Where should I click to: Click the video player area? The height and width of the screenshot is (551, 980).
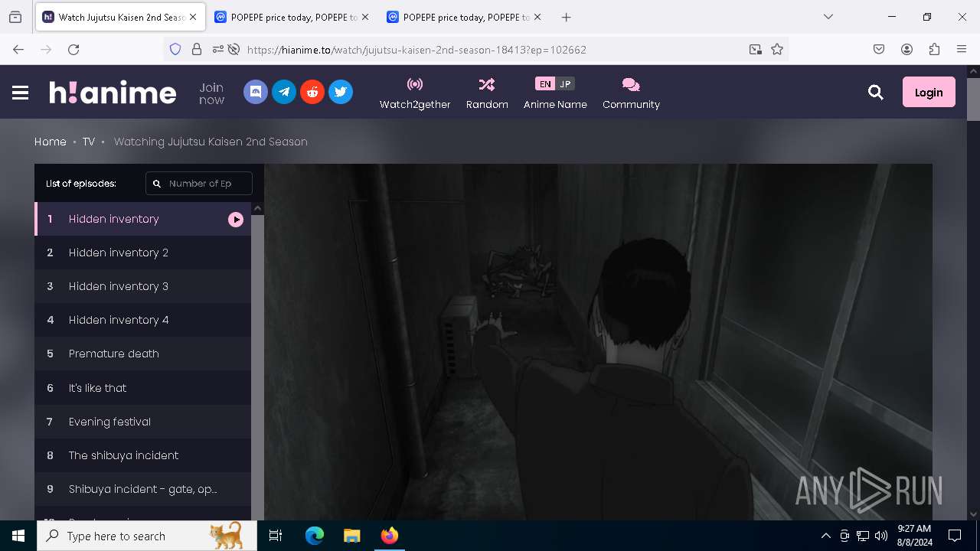(x=598, y=342)
